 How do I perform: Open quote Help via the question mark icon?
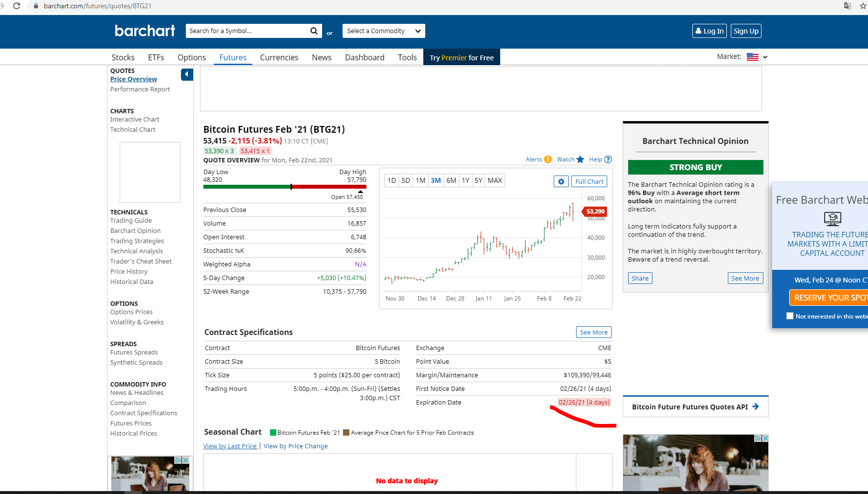(608, 159)
